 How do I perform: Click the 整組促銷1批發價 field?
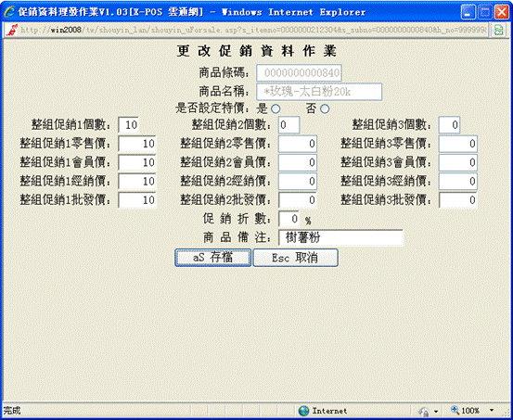tap(137, 200)
